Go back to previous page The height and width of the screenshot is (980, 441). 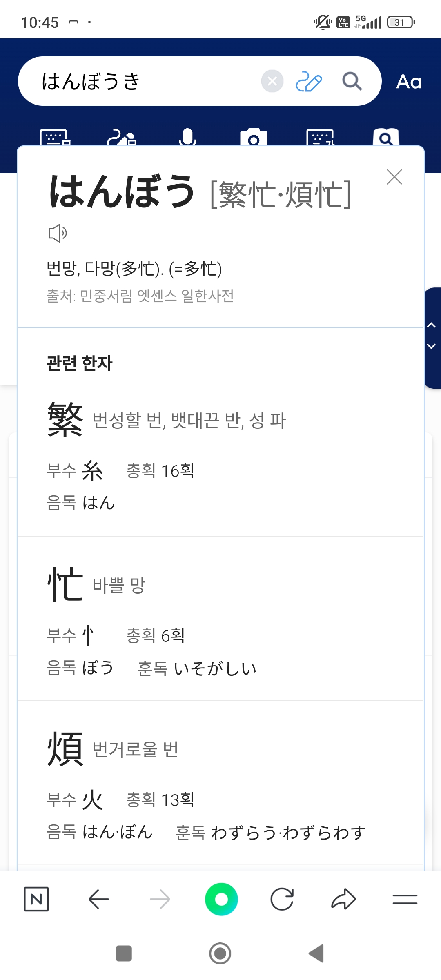(x=98, y=899)
